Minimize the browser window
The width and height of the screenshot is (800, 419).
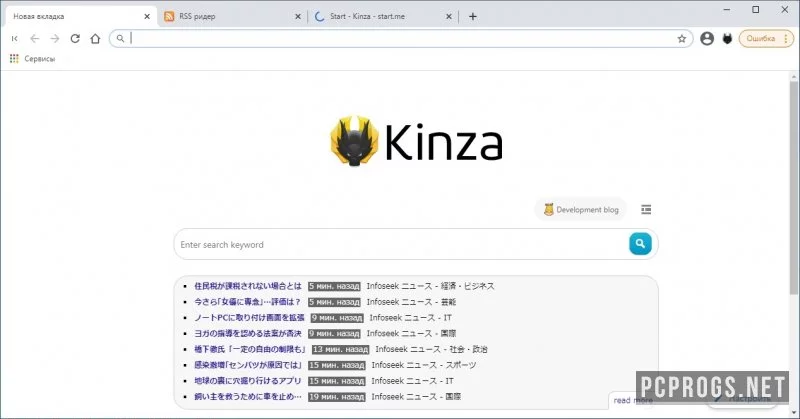pos(727,10)
